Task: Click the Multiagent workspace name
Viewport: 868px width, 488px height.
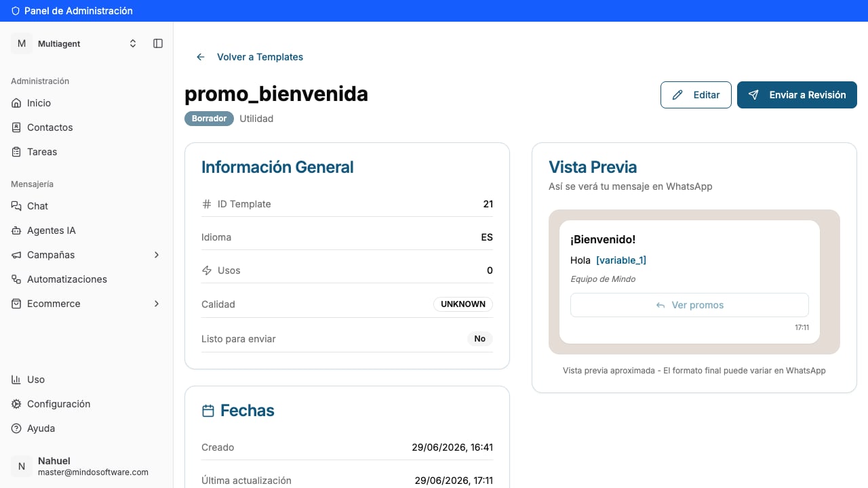Action: point(59,43)
